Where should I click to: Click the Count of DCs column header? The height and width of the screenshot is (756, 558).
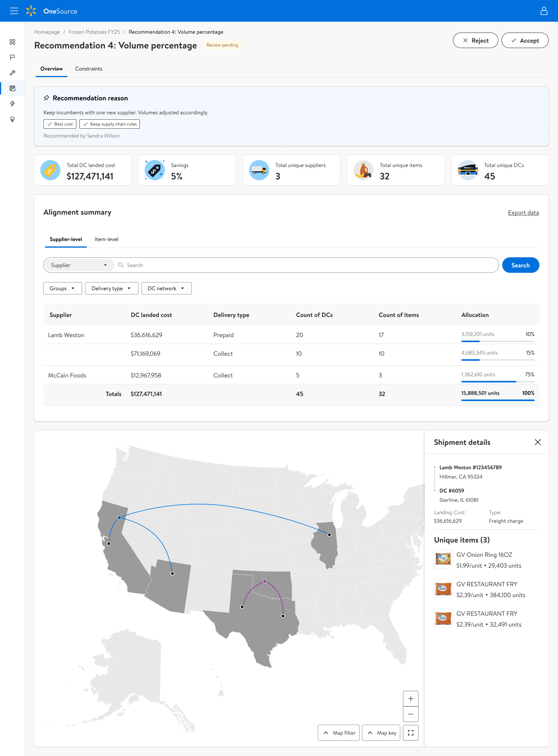tap(314, 315)
